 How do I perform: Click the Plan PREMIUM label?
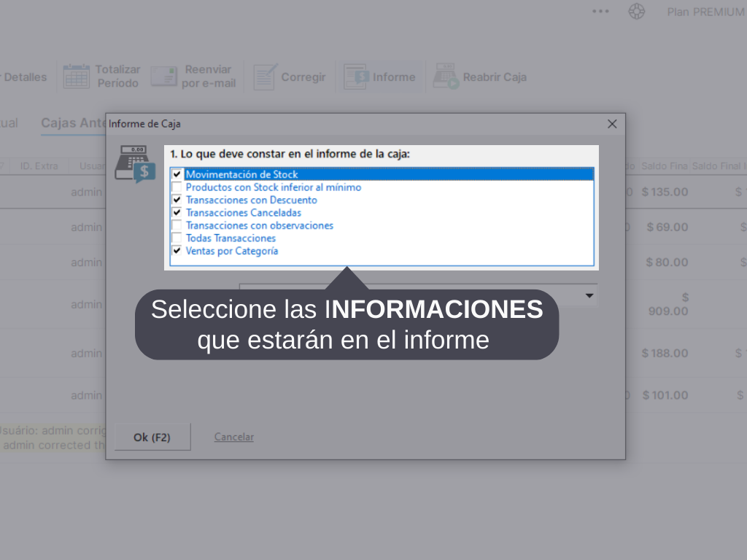click(706, 12)
